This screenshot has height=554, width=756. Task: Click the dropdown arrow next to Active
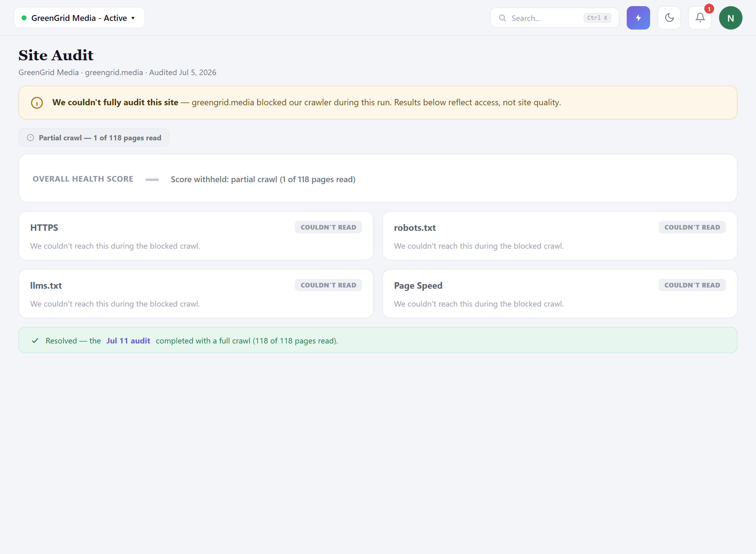click(133, 18)
